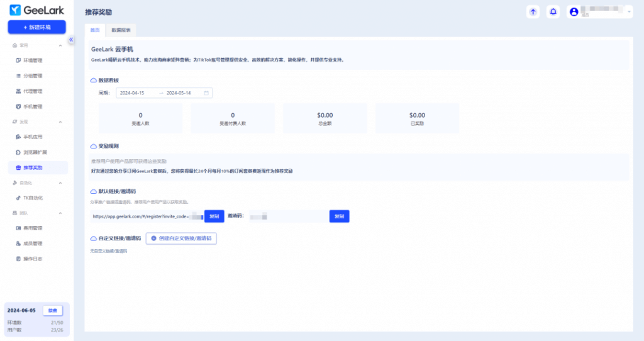Open 代理管理 in the sidebar

point(33,91)
